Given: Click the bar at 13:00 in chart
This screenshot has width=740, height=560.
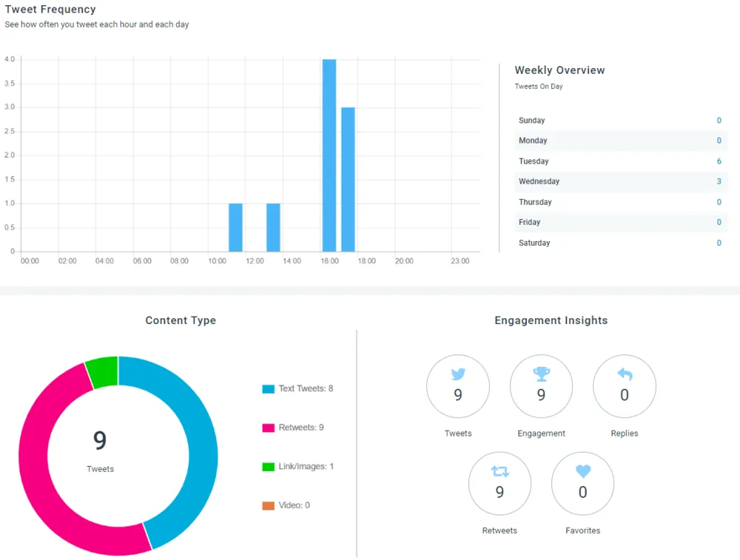Looking at the screenshot, I should point(273,227).
